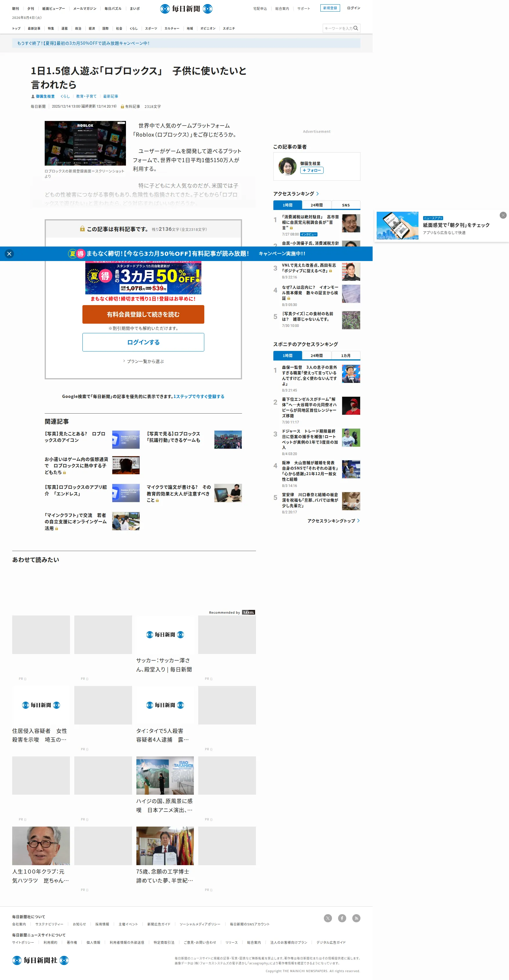Open recommended article 人生100年クラブ

coord(41,876)
